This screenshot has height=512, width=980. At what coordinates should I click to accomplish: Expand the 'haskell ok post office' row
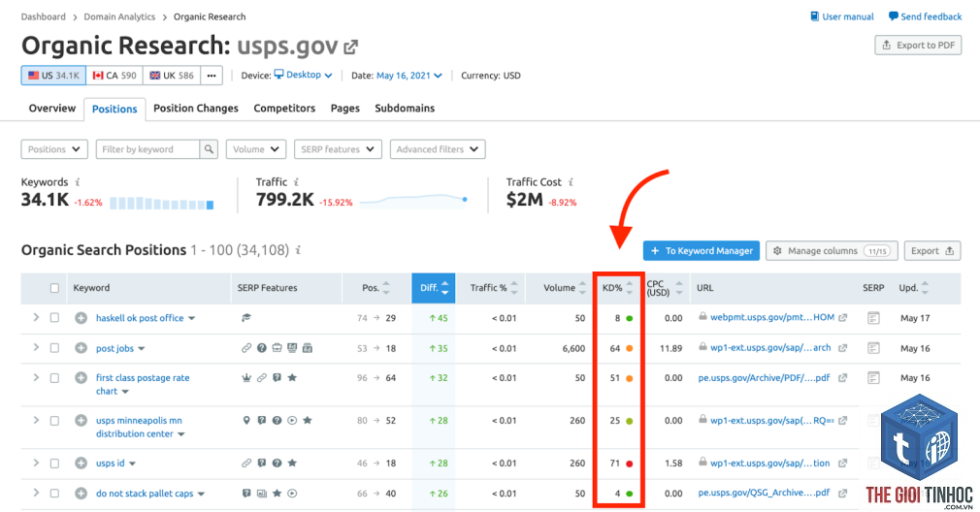pos(36,317)
